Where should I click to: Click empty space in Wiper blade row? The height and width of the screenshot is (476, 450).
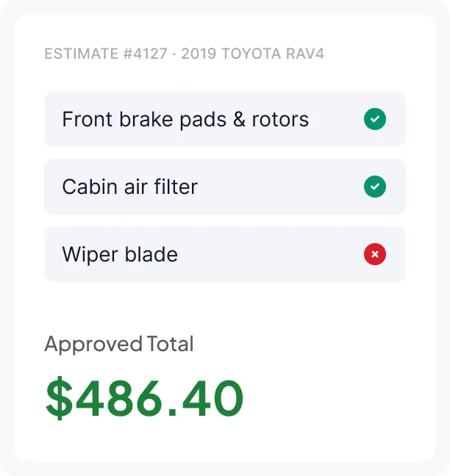(x=271, y=254)
